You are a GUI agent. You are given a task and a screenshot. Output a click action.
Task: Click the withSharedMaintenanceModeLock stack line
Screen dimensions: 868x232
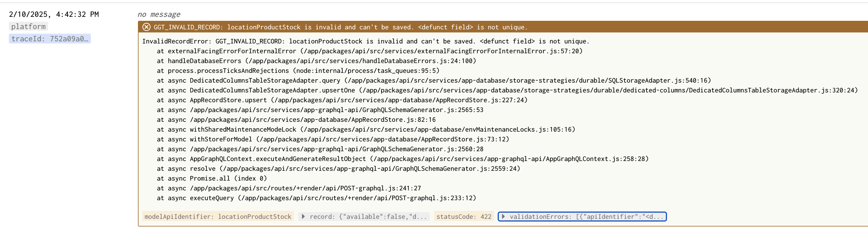point(366,129)
